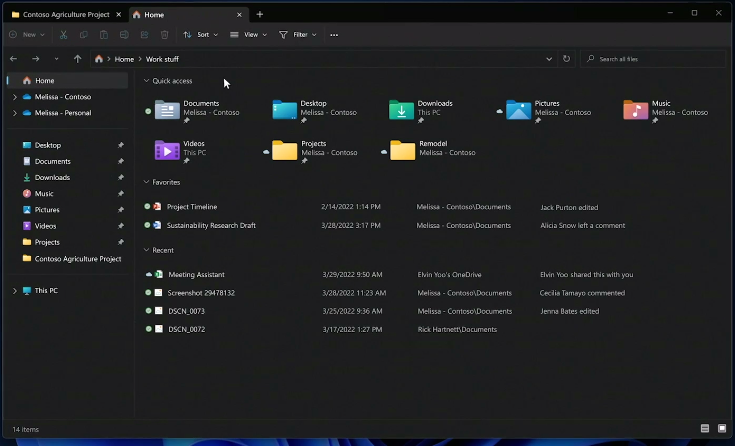Click the Rename icon in toolbar
The width and height of the screenshot is (735, 446).
pyautogui.click(x=124, y=35)
